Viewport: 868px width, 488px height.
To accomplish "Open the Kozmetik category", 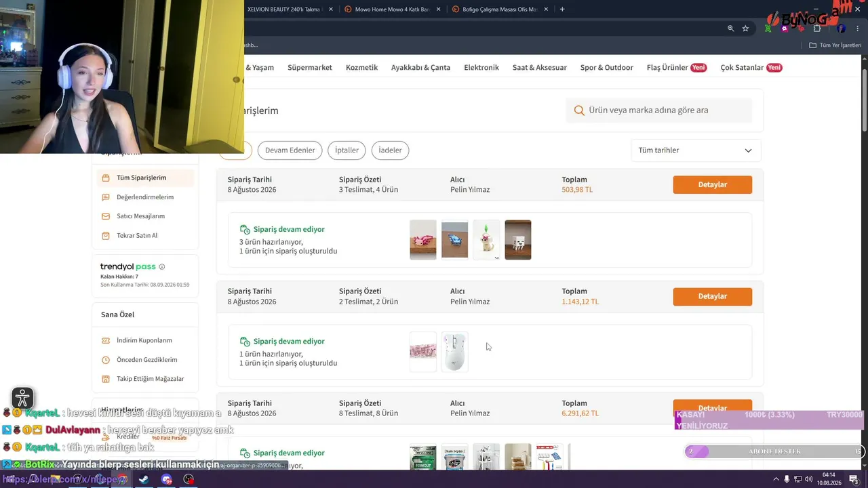I will point(361,68).
